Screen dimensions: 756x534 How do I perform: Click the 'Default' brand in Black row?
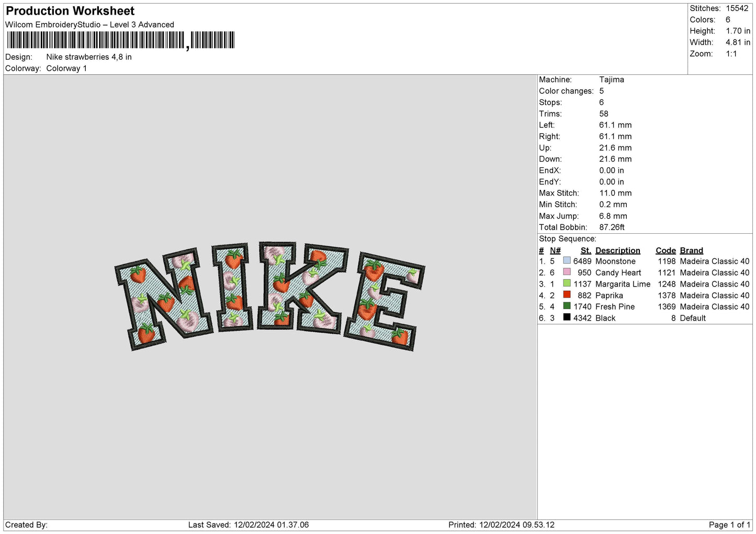693,318
